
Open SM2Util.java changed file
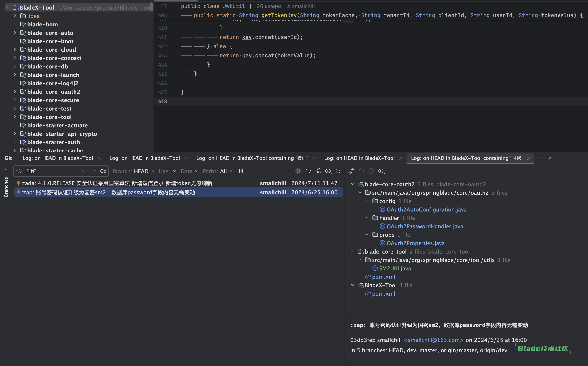coord(395,268)
